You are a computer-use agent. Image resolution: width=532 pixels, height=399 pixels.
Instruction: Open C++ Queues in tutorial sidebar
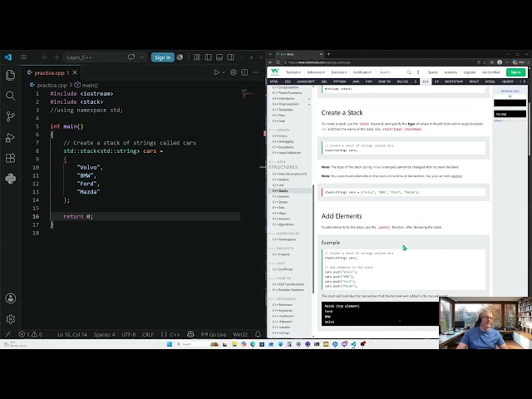click(281, 196)
